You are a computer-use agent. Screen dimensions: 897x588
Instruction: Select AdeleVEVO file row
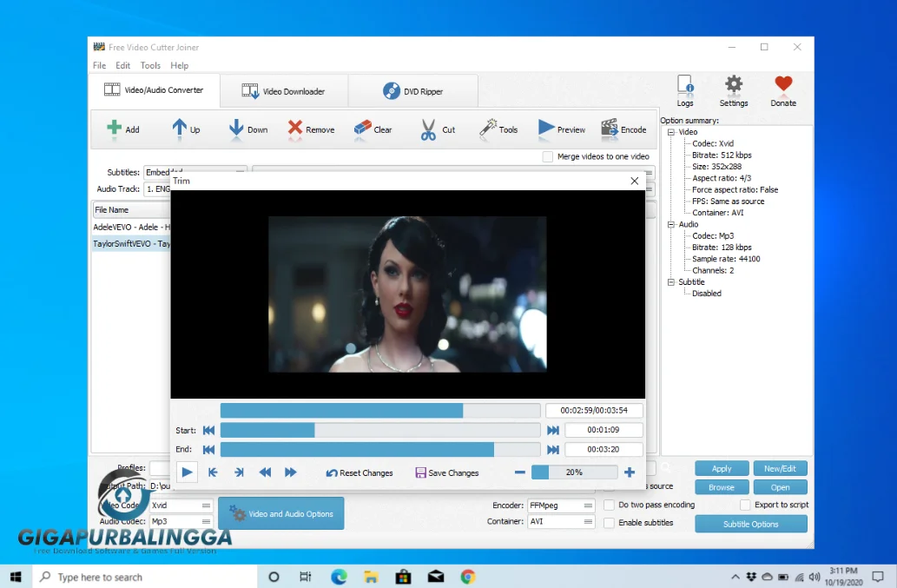132,227
